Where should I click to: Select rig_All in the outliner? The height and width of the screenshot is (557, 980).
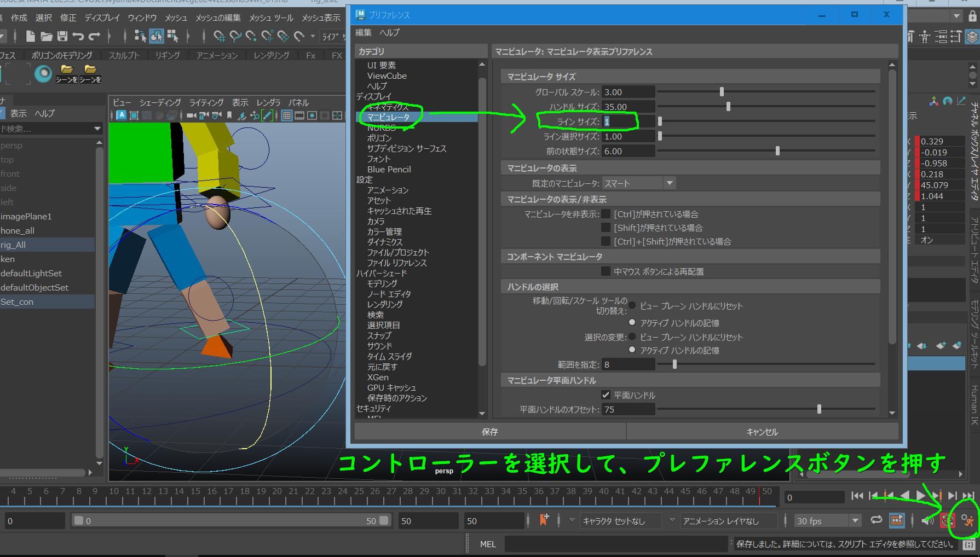47,245
